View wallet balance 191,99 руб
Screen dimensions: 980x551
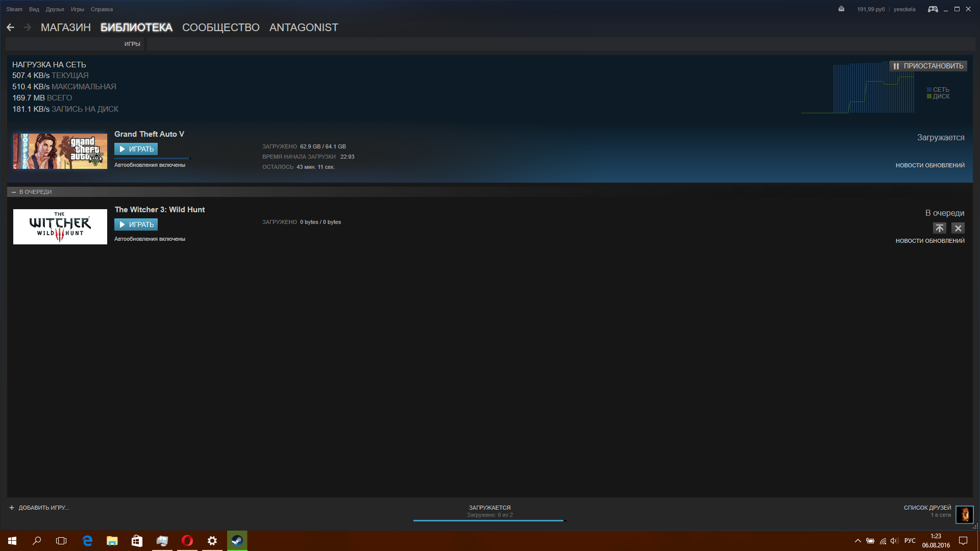click(x=871, y=9)
